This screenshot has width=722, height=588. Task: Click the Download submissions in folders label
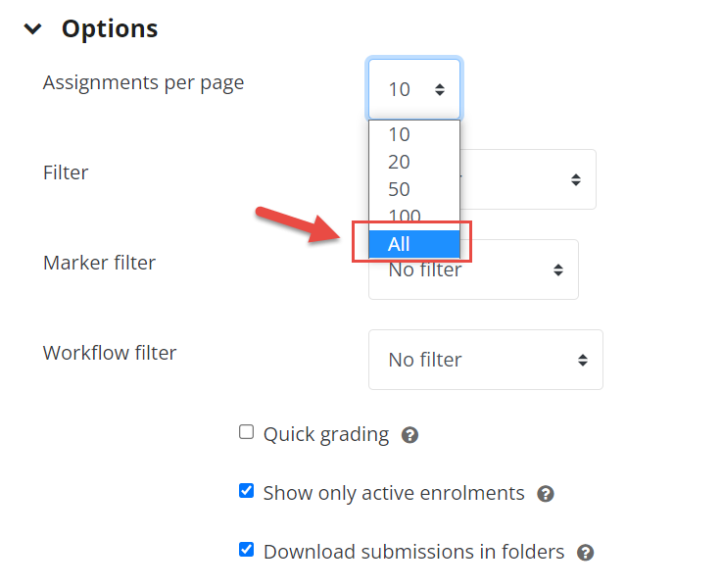coord(413,552)
